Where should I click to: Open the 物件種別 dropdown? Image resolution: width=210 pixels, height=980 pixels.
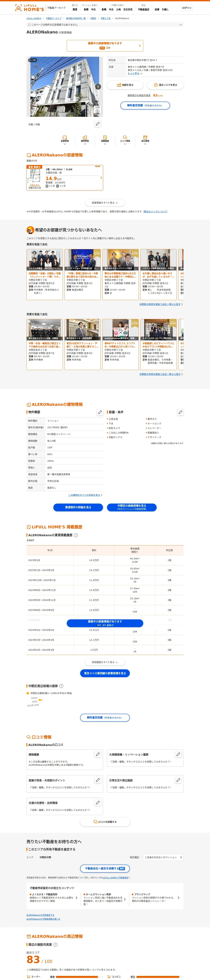[163, 857]
